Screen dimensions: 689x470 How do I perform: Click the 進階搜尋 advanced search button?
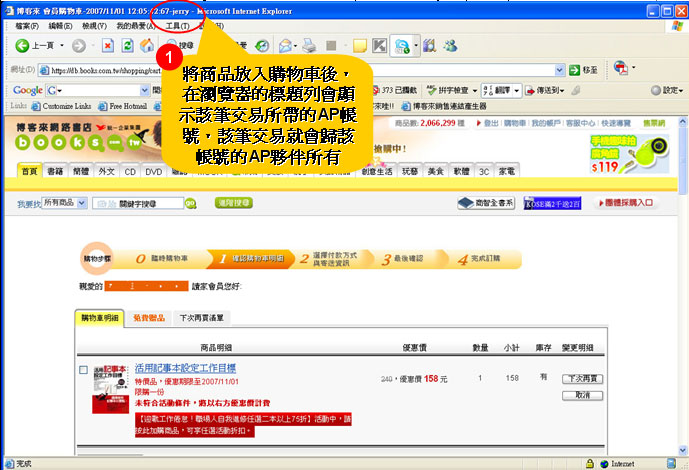pyautogui.click(x=234, y=203)
